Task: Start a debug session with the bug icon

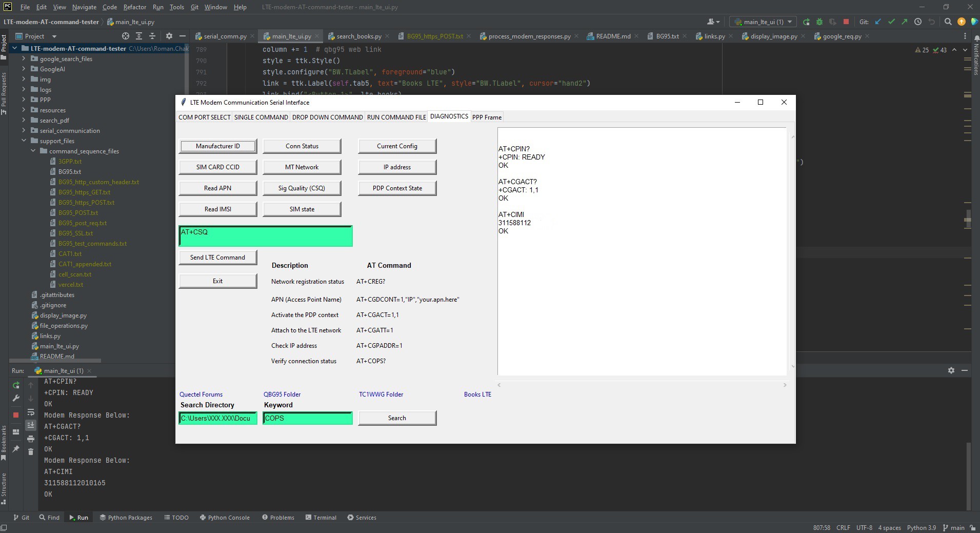Action: point(819,22)
